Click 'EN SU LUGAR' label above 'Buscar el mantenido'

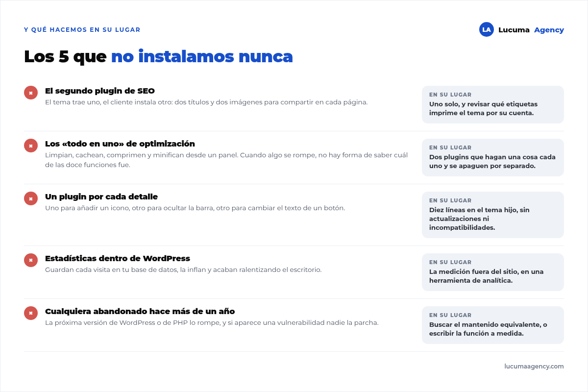click(450, 315)
